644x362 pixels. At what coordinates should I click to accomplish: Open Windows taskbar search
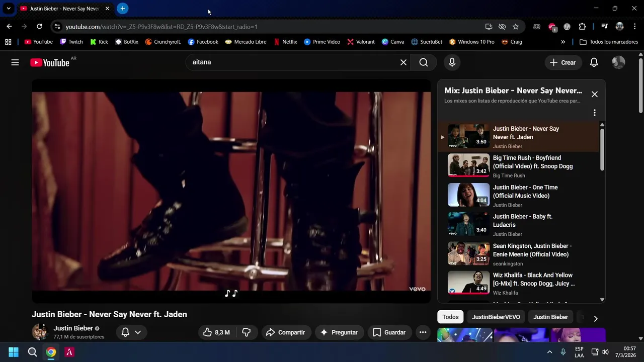[32, 352]
